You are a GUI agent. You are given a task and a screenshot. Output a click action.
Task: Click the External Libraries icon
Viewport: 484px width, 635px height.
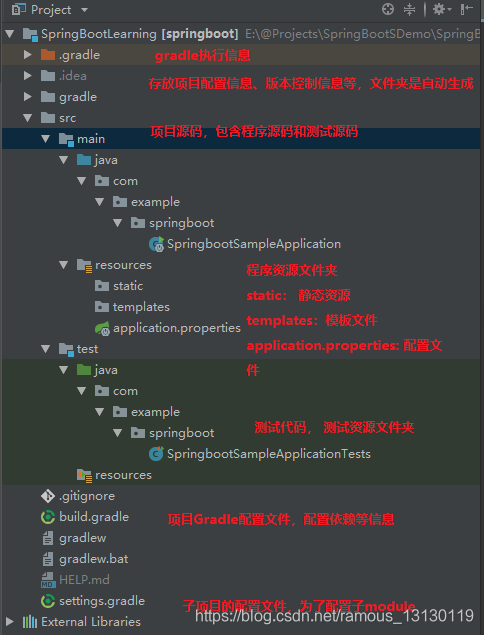tap(30, 622)
